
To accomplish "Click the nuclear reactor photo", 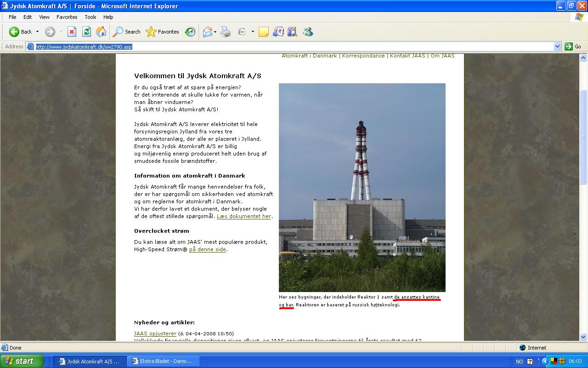I will click(x=362, y=187).
